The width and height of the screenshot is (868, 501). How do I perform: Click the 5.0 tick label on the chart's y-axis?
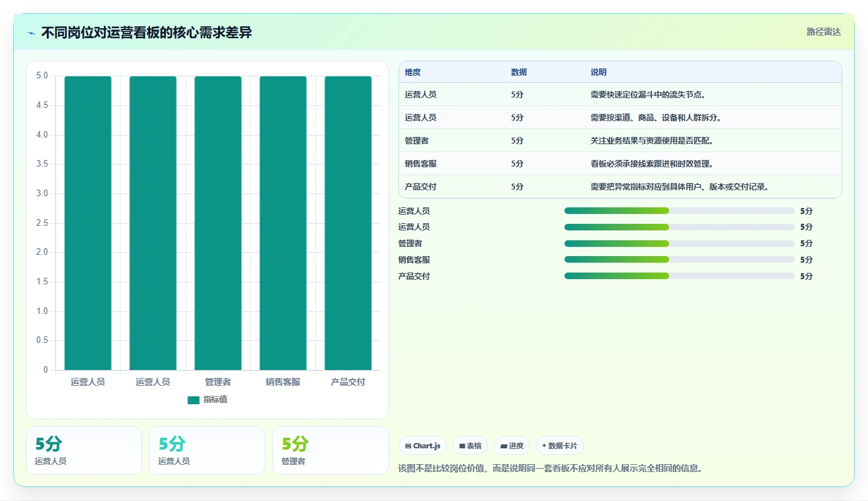pos(41,76)
